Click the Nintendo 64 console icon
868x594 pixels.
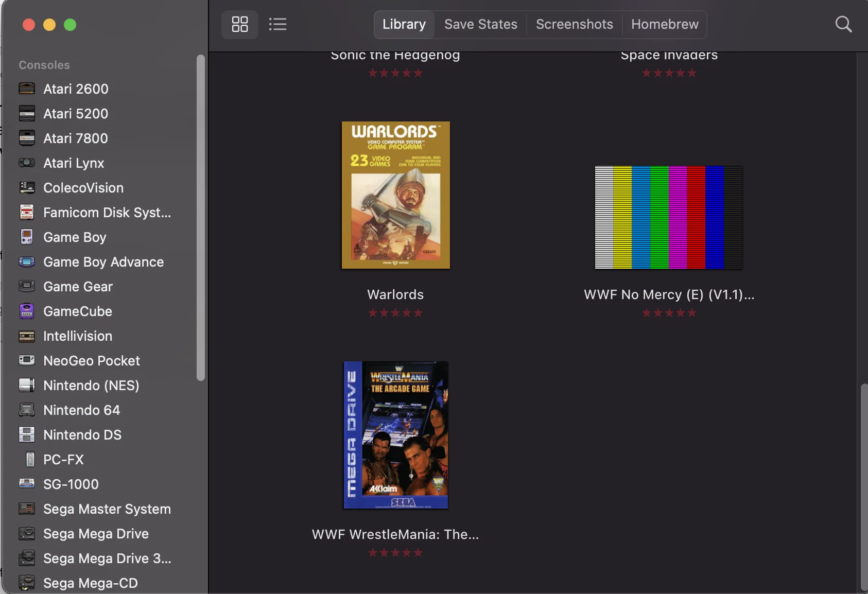(27, 410)
